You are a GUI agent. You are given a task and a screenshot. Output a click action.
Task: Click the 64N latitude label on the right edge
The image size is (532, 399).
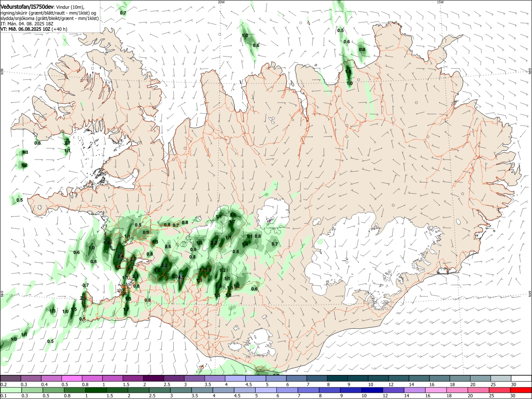tap(530, 293)
